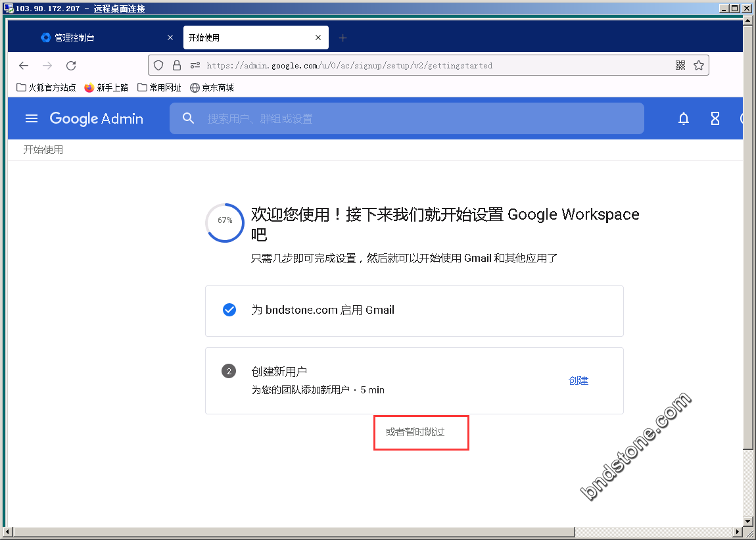Viewport: 756px width, 540px height.
Task: Select the 开始使用 tab
Action: tap(256, 37)
